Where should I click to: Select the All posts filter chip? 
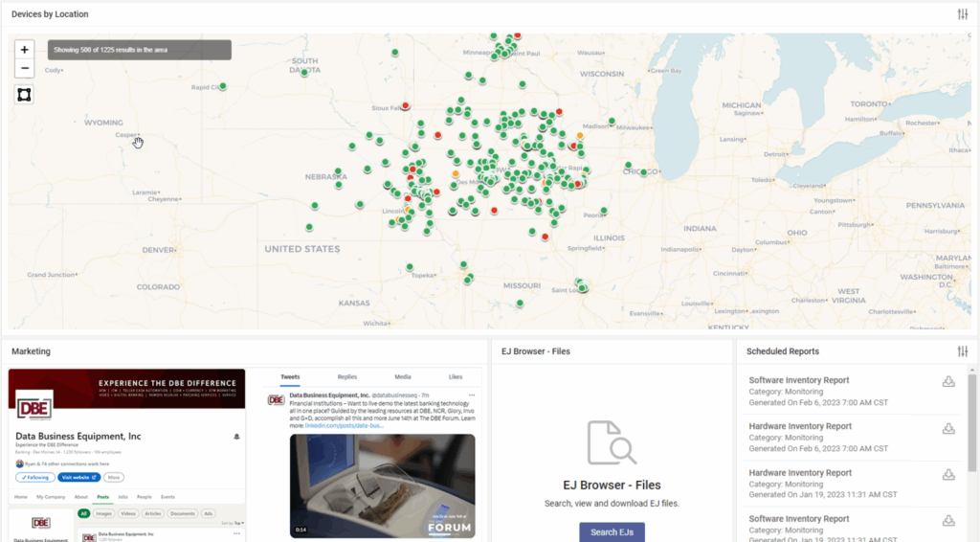[84, 513]
